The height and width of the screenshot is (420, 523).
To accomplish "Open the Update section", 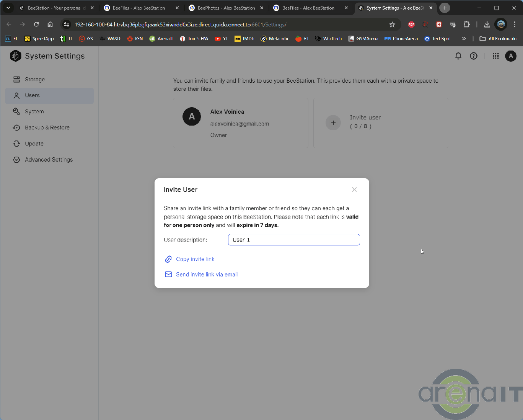I will click(x=34, y=144).
